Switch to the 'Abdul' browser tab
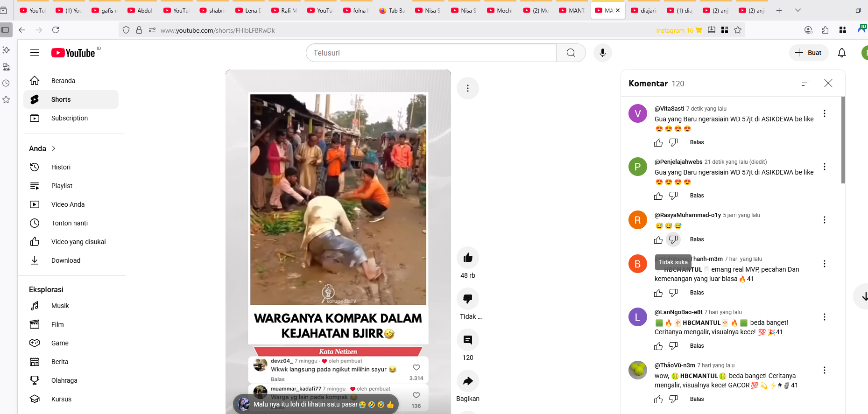868x414 pixels. tap(140, 10)
